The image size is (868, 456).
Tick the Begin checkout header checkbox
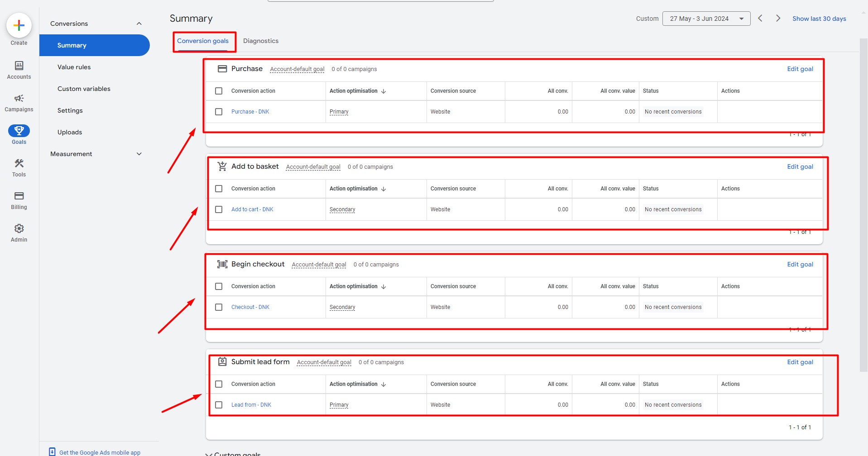(x=219, y=286)
